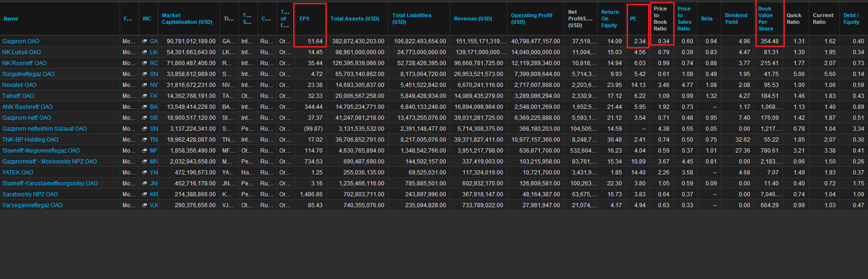This screenshot has width=868, height=279.
Task: Sort by Total Liabilities (USD) header
Action: pyautogui.click(x=412, y=19)
